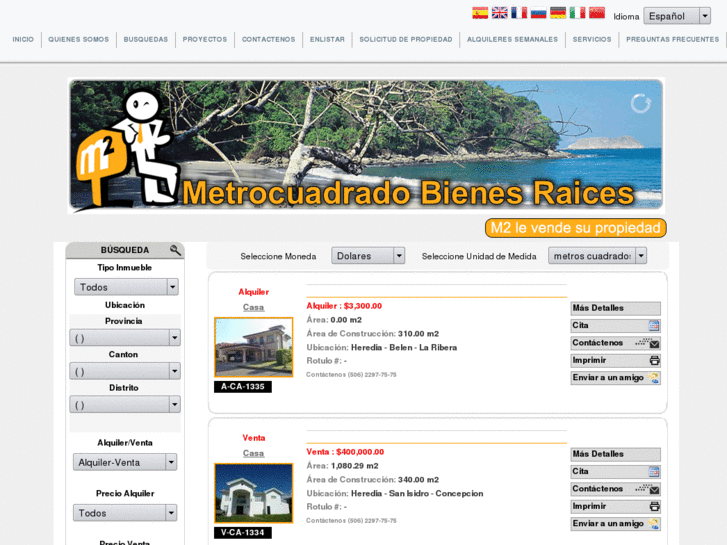Click price text Venta : $400,000.00
Viewport: 727px width, 545px height.
tap(345, 452)
